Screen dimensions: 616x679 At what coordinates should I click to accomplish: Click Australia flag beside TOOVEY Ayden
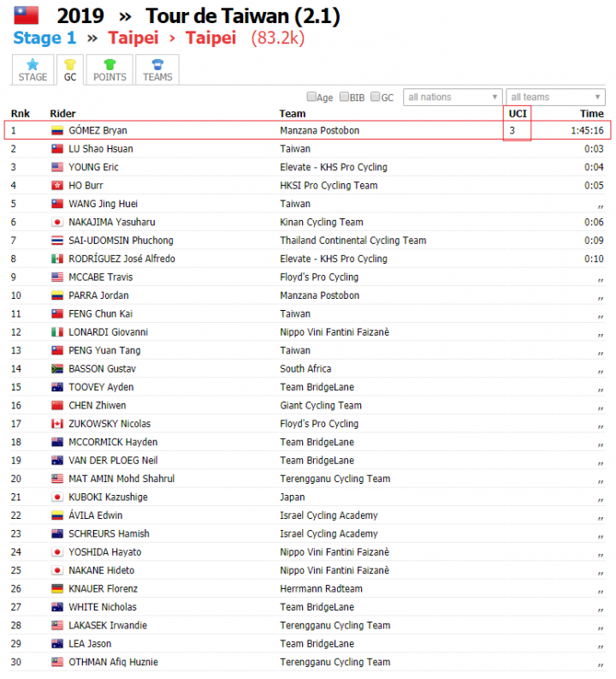[57, 387]
